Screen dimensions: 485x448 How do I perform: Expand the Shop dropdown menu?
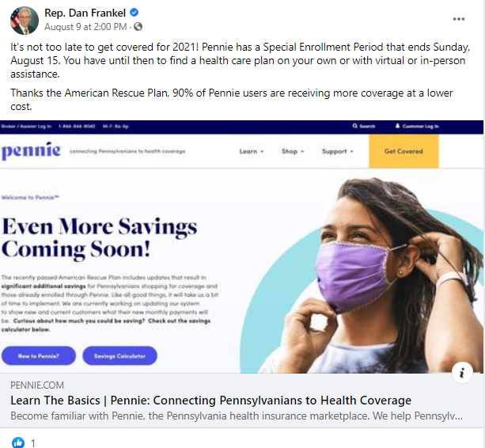[x=293, y=151]
